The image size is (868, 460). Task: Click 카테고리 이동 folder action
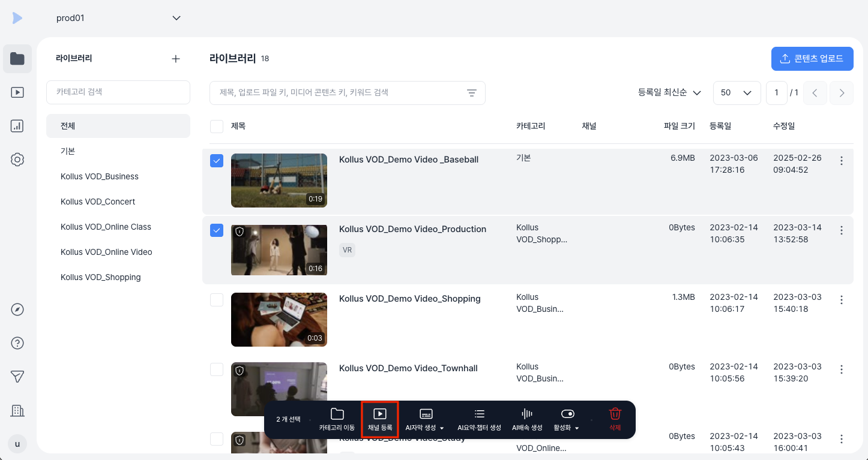point(337,420)
